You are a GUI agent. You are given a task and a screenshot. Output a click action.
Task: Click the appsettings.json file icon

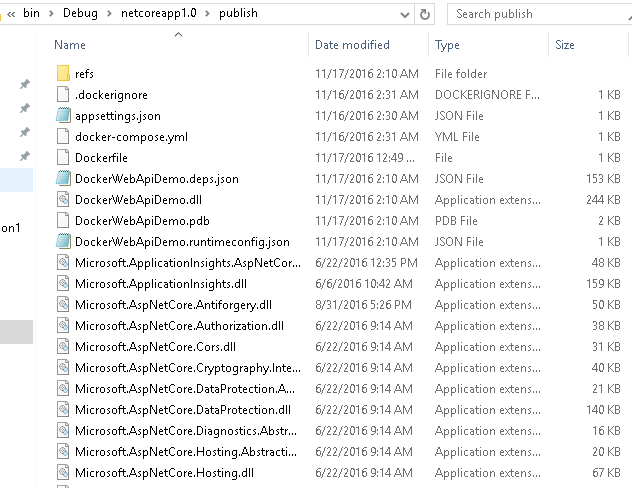point(63,115)
